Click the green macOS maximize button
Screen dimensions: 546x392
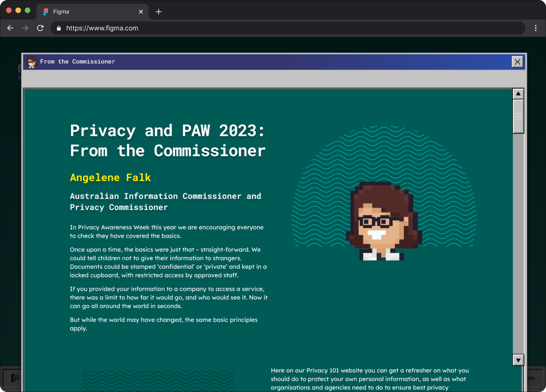[28, 10]
